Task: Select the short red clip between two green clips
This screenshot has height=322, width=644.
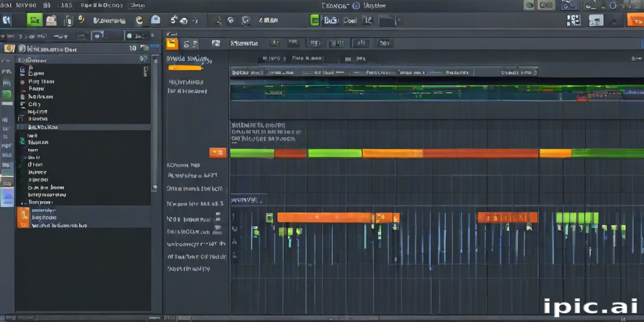Action: 291,153
